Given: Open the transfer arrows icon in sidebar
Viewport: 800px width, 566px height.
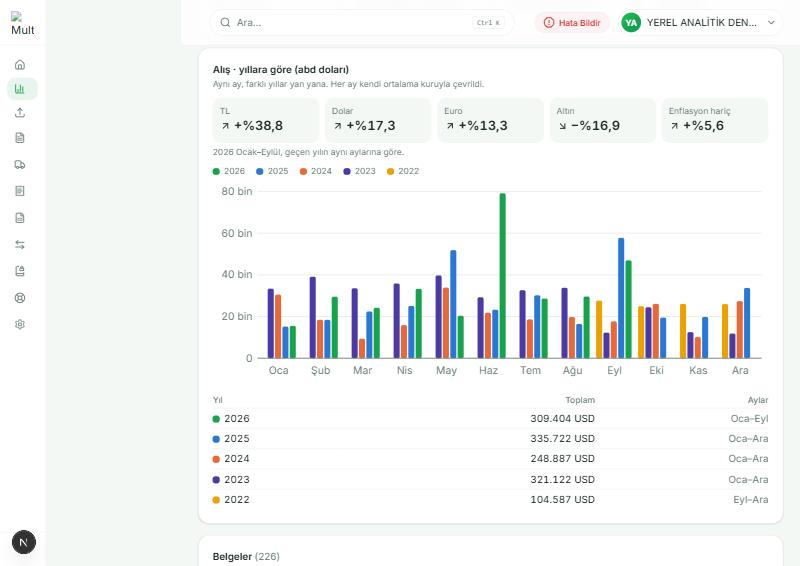Looking at the screenshot, I should tap(20, 244).
